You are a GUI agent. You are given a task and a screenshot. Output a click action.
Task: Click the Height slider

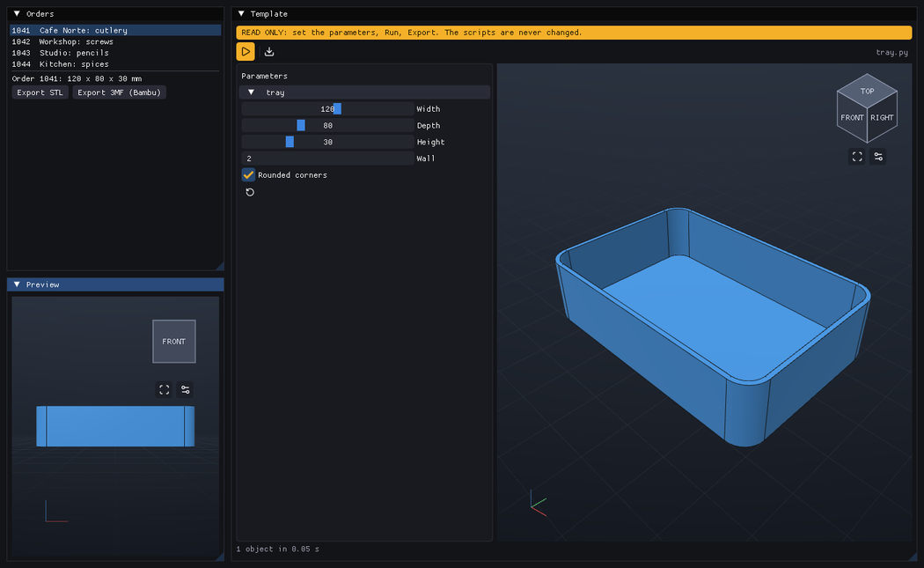coord(327,142)
